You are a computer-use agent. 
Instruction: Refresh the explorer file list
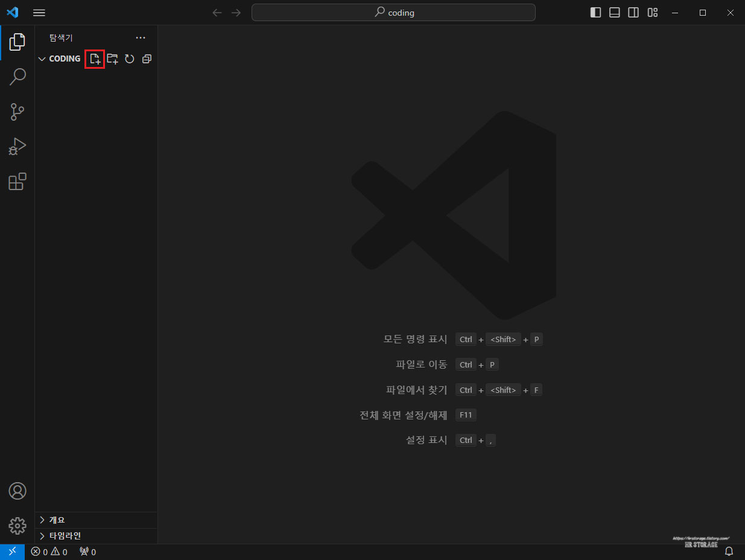tap(129, 59)
